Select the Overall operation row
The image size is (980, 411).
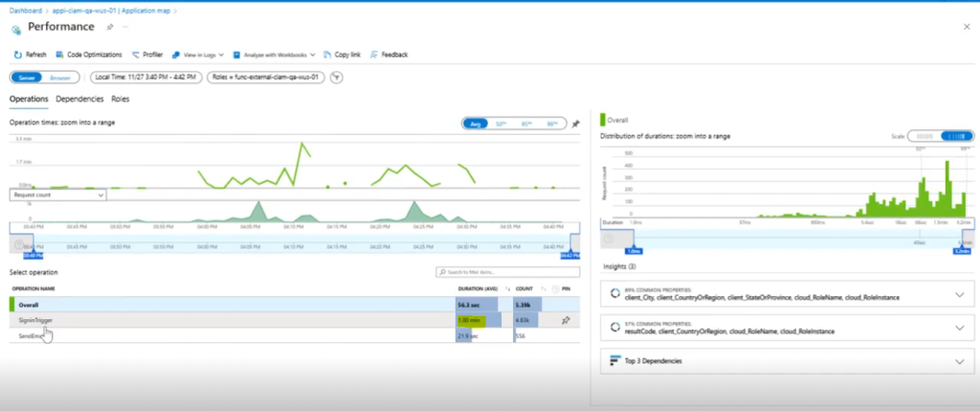click(295, 305)
